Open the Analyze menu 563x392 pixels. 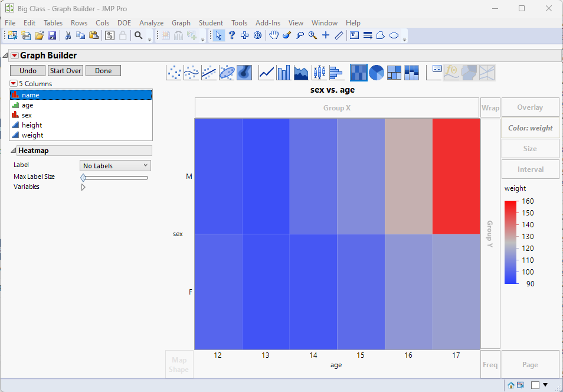pyautogui.click(x=151, y=22)
